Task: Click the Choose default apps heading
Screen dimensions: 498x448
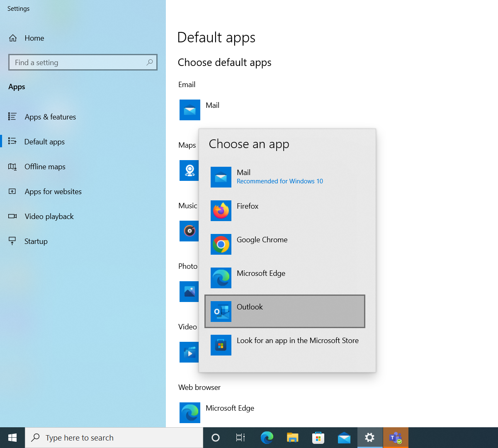Action: 225,63
